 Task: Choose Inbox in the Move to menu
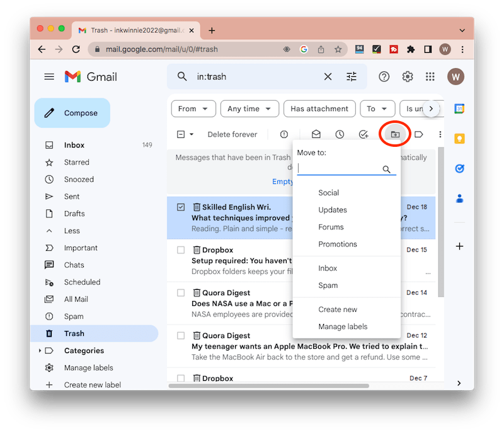[328, 268]
